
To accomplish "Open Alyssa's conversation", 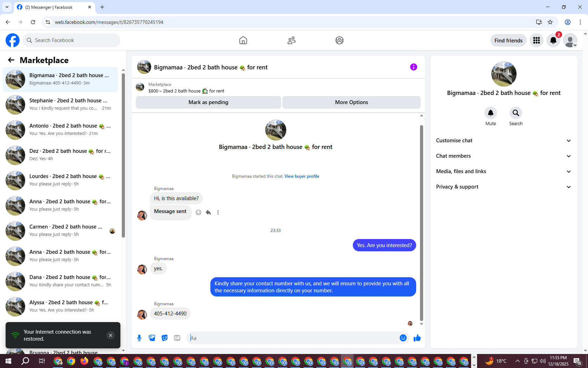I will pyautogui.click(x=60, y=307).
